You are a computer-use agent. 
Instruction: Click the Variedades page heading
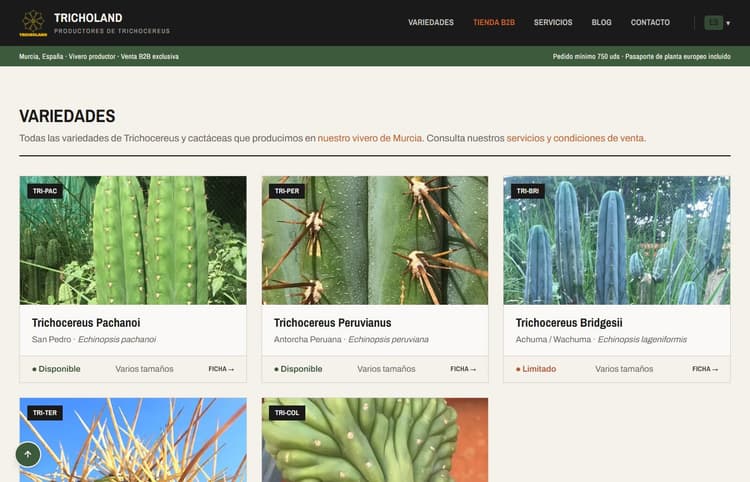[67, 116]
